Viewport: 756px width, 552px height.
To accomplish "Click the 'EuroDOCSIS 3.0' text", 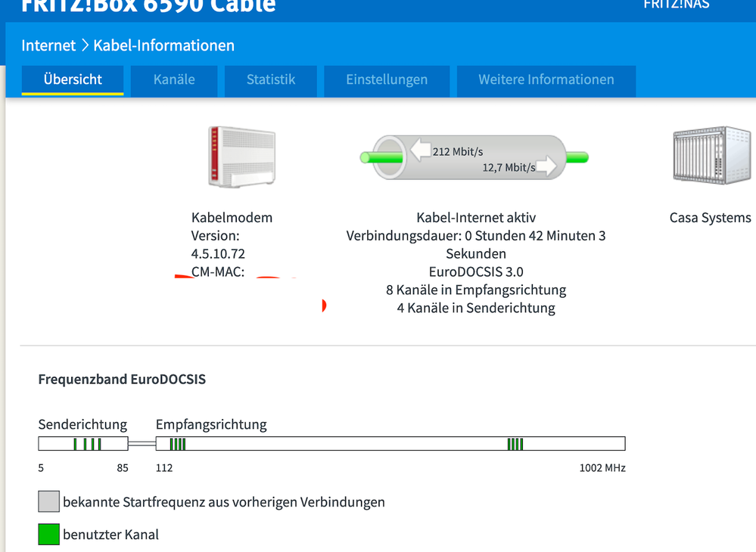I will (x=476, y=272).
